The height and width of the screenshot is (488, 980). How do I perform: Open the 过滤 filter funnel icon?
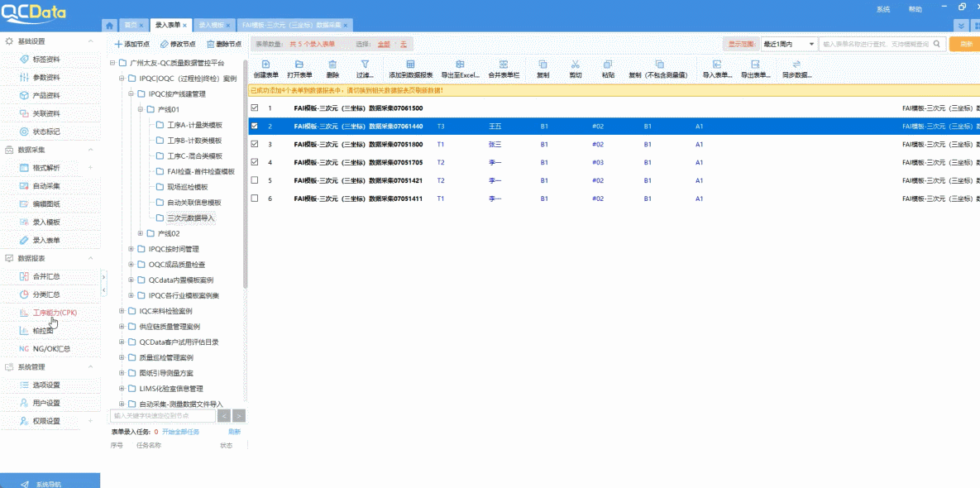365,65
